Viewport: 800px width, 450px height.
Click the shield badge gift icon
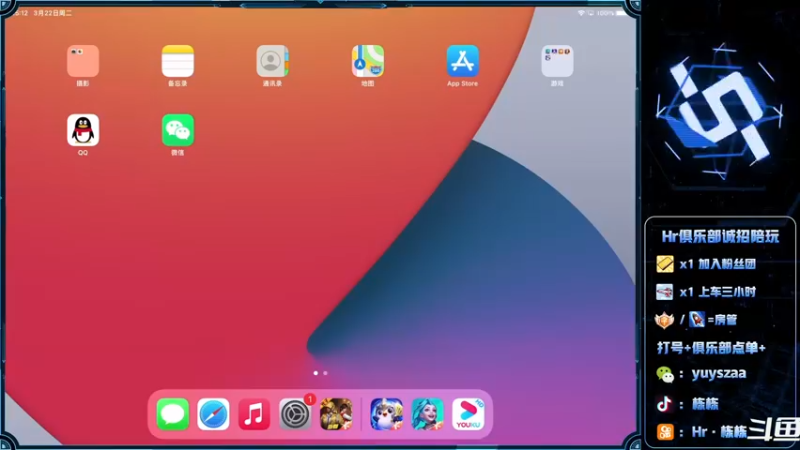coord(664,320)
